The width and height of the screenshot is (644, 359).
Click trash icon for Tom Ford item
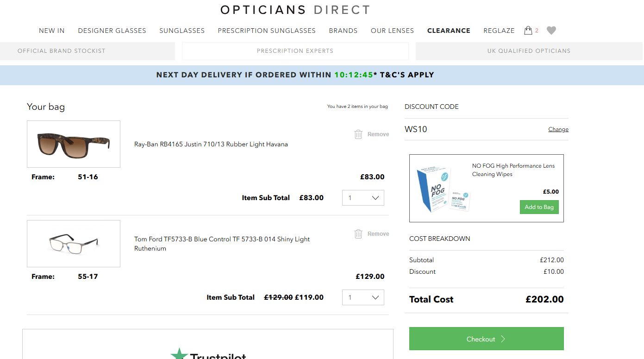(x=358, y=234)
